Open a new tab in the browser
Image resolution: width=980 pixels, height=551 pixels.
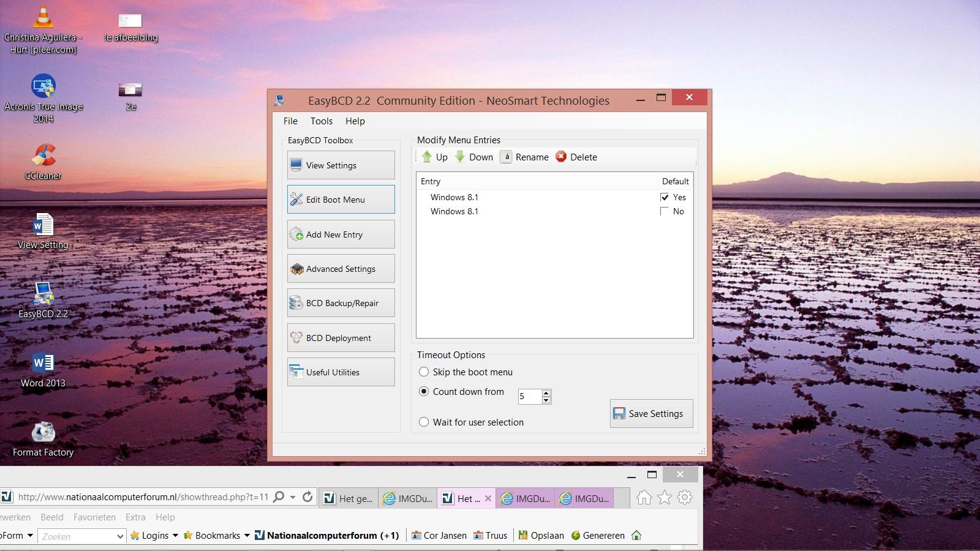pyautogui.click(x=622, y=498)
